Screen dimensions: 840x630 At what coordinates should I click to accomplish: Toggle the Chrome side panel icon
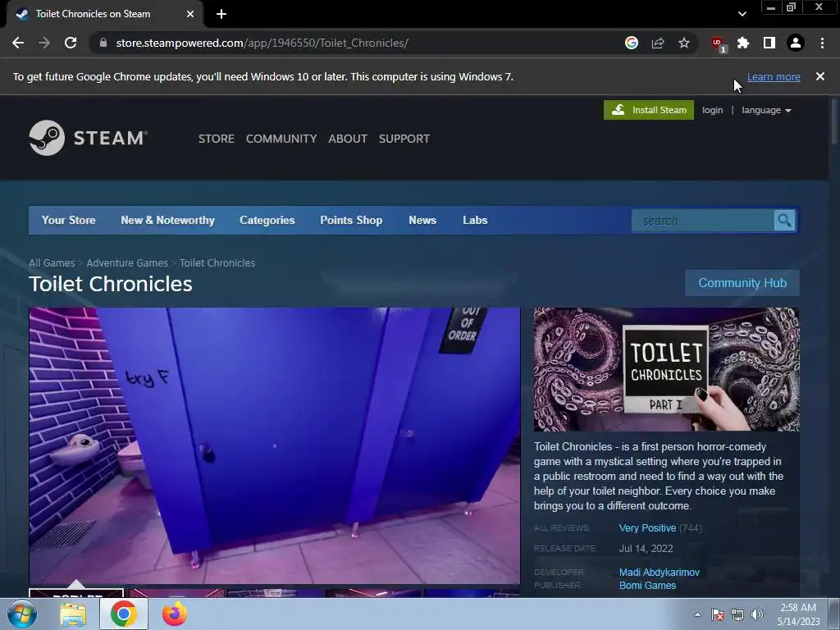pos(769,43)
